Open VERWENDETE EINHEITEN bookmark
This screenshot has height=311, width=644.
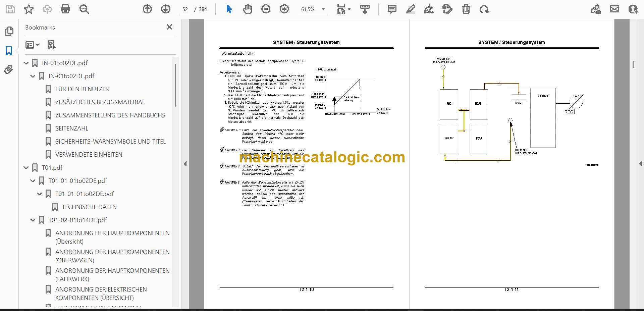pyautogui.click(x=89, y=155)
